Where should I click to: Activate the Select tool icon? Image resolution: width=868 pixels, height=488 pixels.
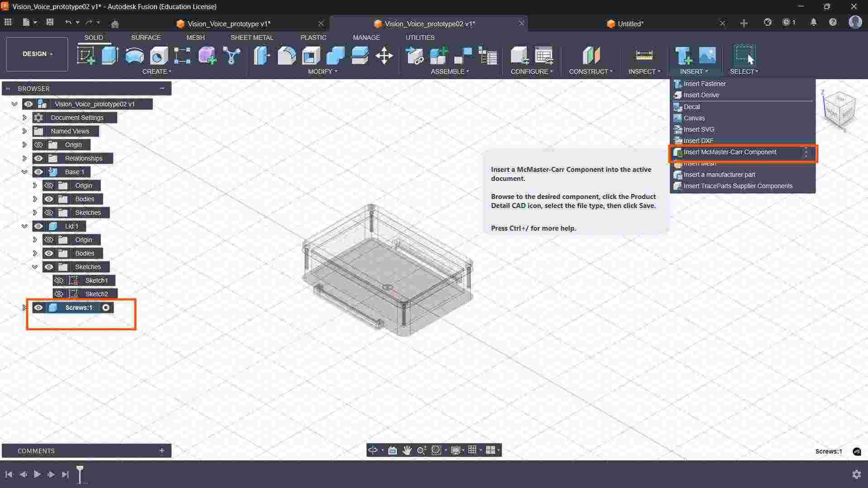(x=744, y=56)
